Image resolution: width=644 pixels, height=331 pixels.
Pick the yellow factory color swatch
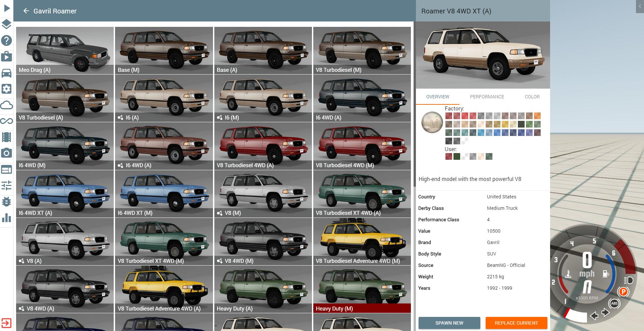point(505,124)
